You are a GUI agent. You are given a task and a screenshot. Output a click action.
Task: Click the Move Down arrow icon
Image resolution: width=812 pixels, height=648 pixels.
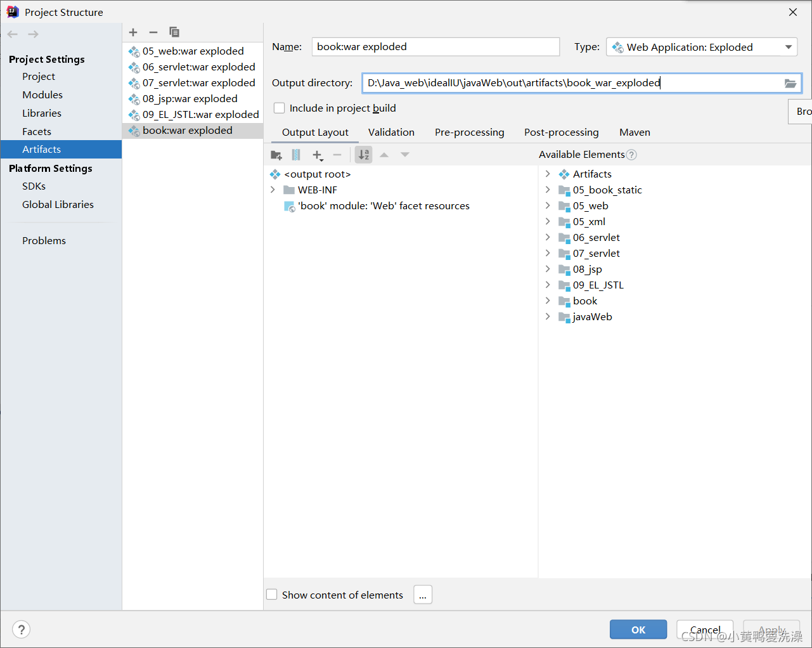(405, 155)
